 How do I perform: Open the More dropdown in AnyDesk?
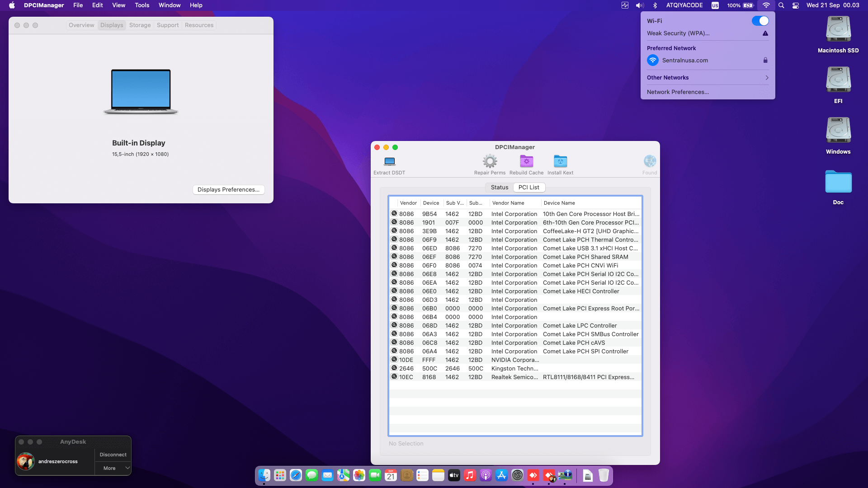(113, 468)
